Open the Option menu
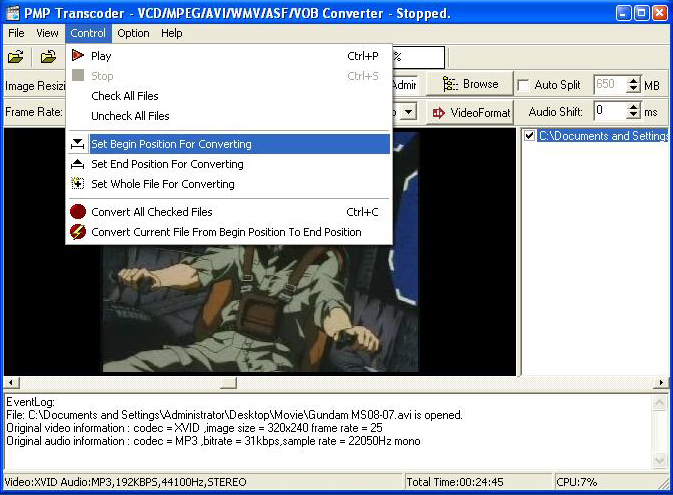The image size is (673, 495). 133,33
